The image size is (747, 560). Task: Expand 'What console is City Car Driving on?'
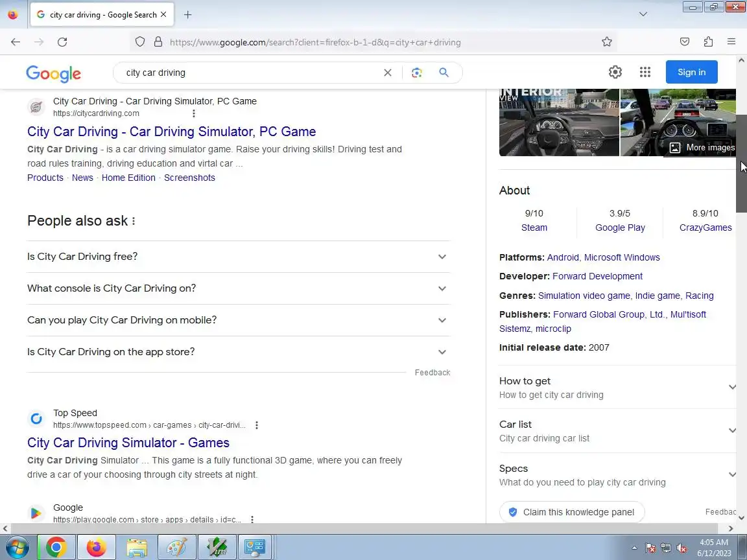238,288
